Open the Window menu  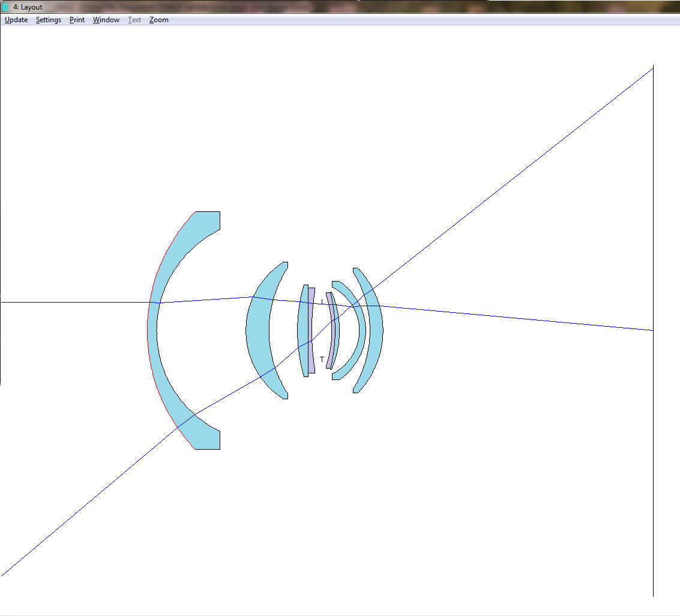pos(106,20)
